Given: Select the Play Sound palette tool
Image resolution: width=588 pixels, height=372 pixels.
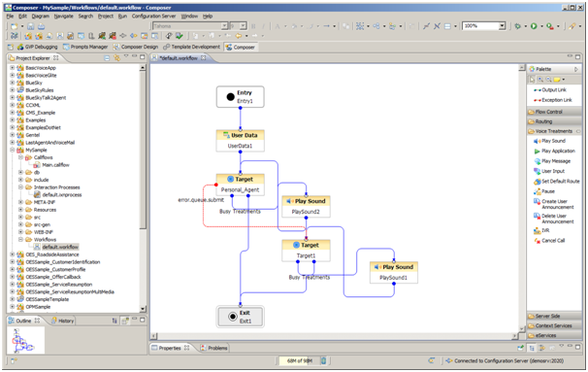Looking at the screenshot, I should tap(549, 141).
